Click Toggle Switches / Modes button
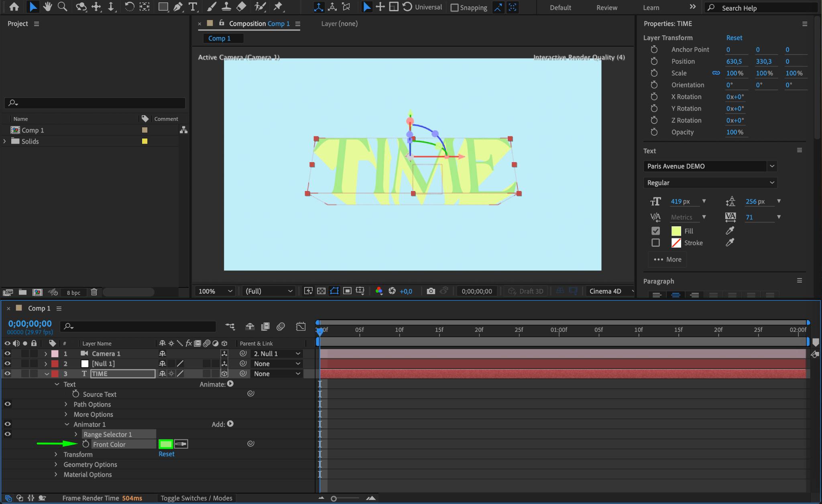 pyautogui.click(x=196, y=498)
